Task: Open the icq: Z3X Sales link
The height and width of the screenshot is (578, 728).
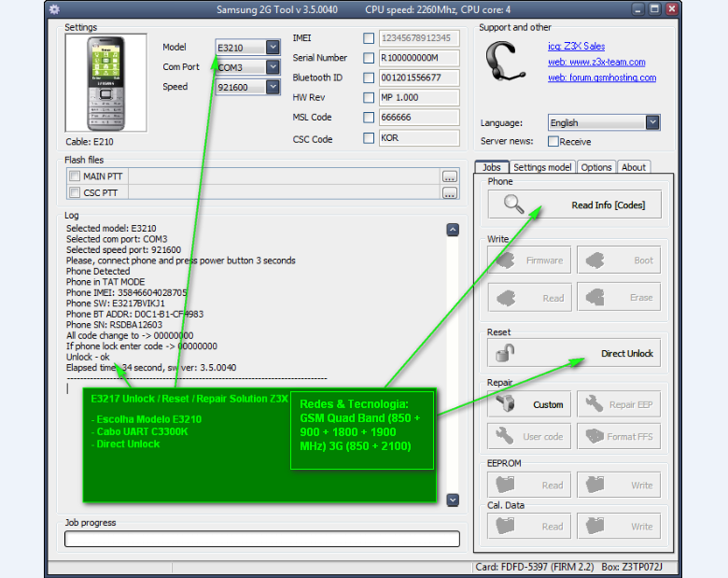Action: pyautogui.click(x=576, y=46)
